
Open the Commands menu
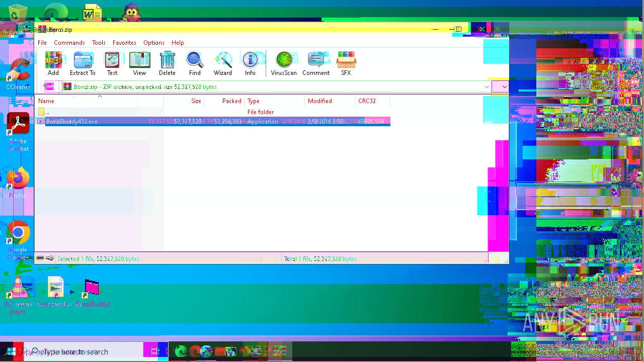[69, 43]
